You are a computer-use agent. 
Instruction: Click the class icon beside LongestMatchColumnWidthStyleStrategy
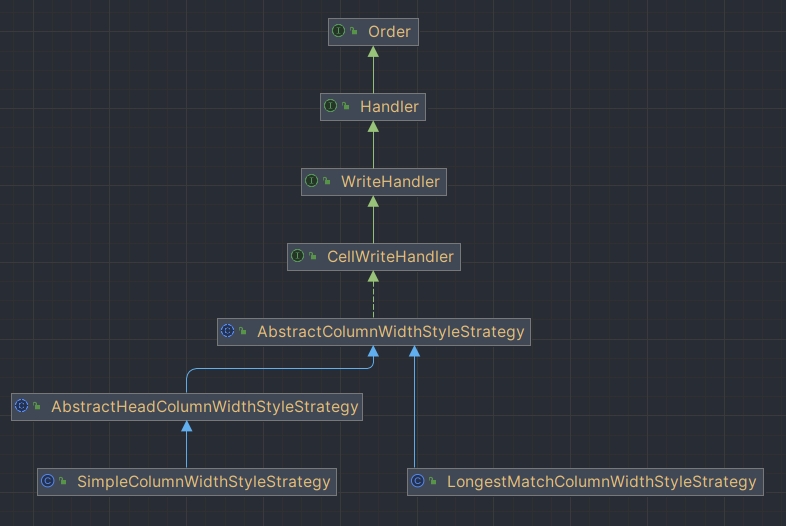coord(418,482)
